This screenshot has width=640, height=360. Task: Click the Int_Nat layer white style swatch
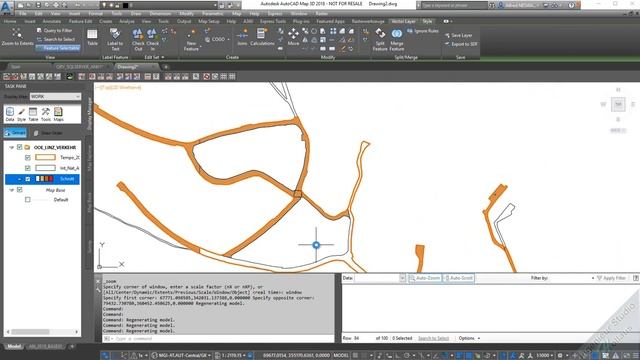[x=45, y=168]
